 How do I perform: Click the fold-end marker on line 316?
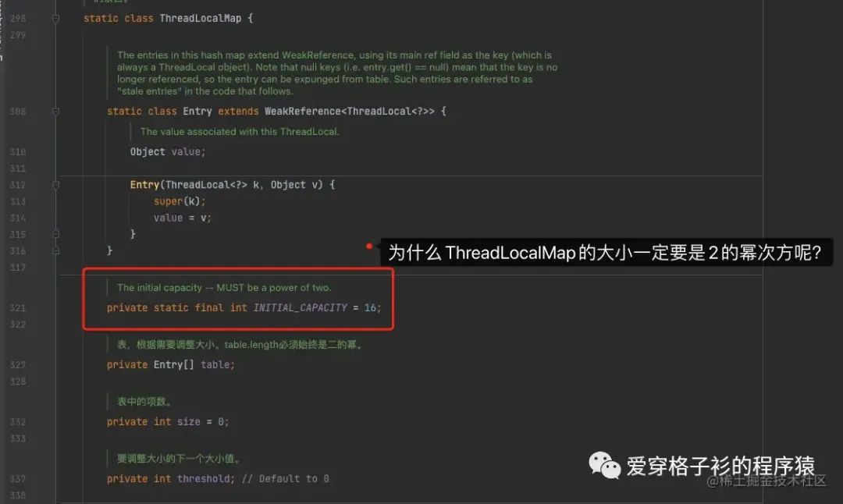coord(55,250)
